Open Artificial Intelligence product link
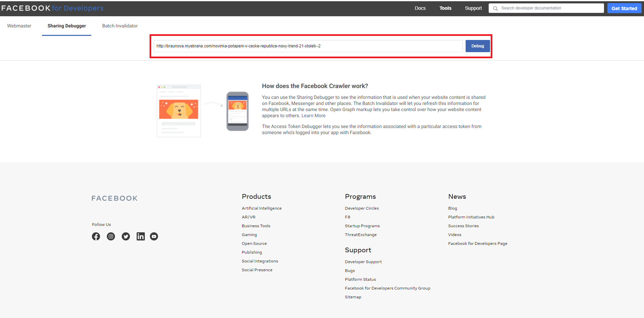This screenshot has height=318, width=644. 262,208
